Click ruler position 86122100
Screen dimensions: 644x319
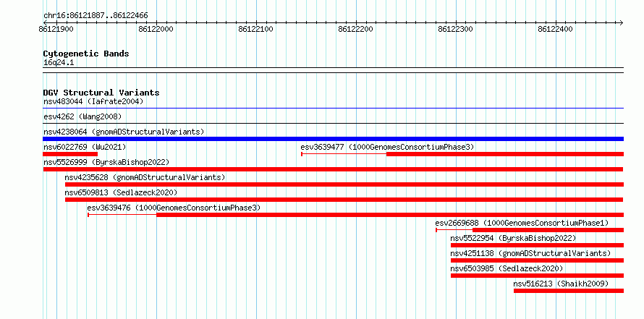point(256,29)
